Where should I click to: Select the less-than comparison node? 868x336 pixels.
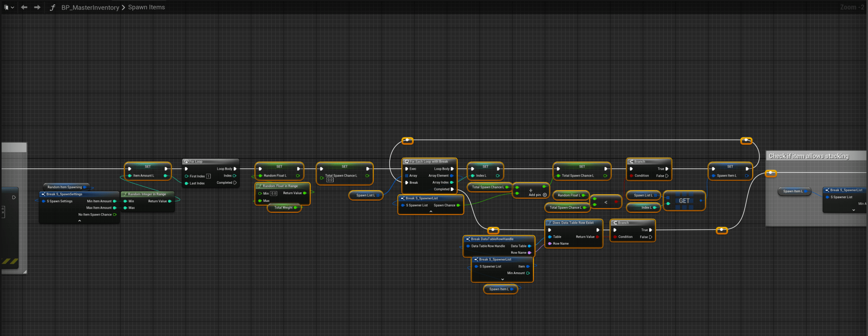click(x=606, y=202)
